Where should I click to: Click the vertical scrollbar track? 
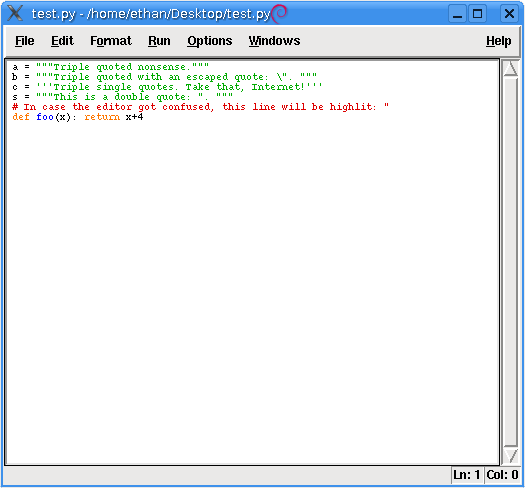[x=511, y=261]
